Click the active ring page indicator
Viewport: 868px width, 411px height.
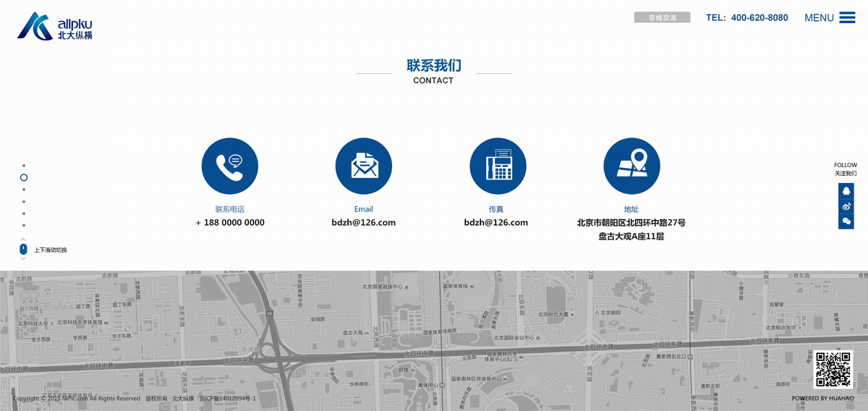coord(24,177)
